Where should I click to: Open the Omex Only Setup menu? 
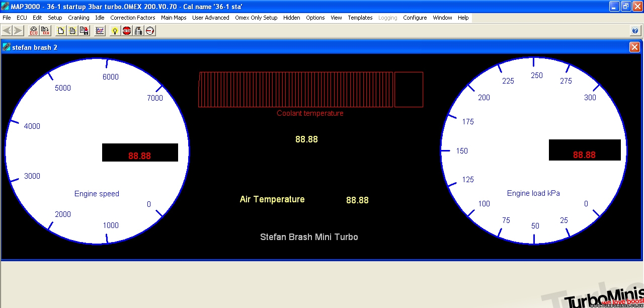coord(256,18)
